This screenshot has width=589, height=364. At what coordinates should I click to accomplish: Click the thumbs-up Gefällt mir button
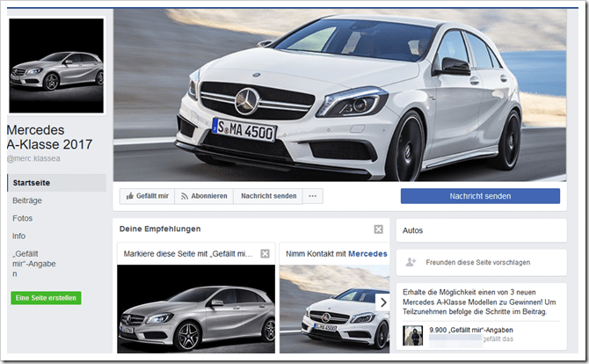[148, 196]
